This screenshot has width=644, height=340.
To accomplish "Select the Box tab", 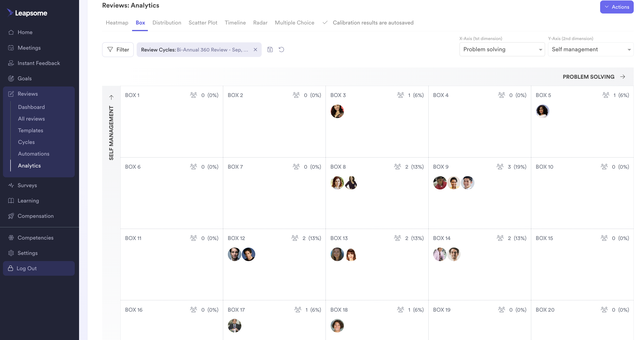I will (140, 22).
